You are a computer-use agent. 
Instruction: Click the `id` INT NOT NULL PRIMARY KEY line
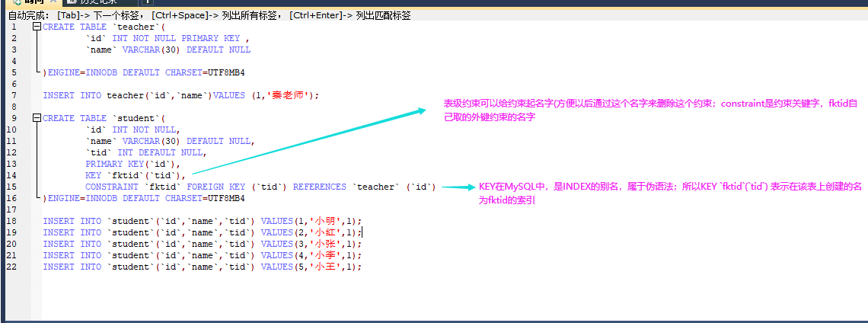(x=168, y=38)
